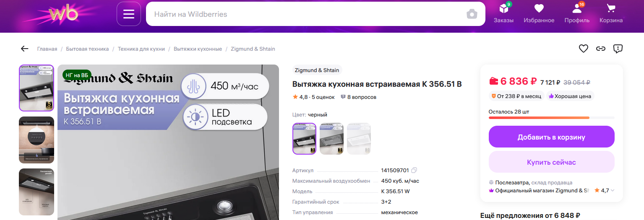The image size is (644, 220).
Task: Click the crown icon by Официальный магазин
Action: [491, 190]
